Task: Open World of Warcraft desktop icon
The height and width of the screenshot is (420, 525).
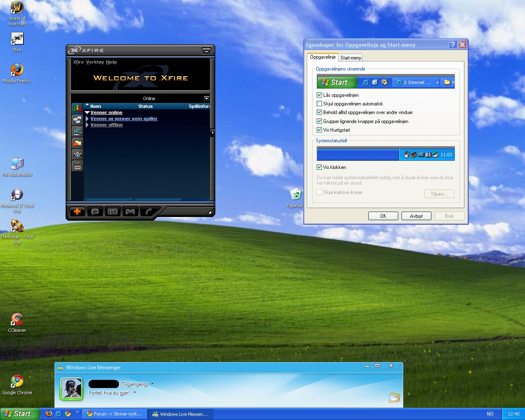Action: click(17, 14)
